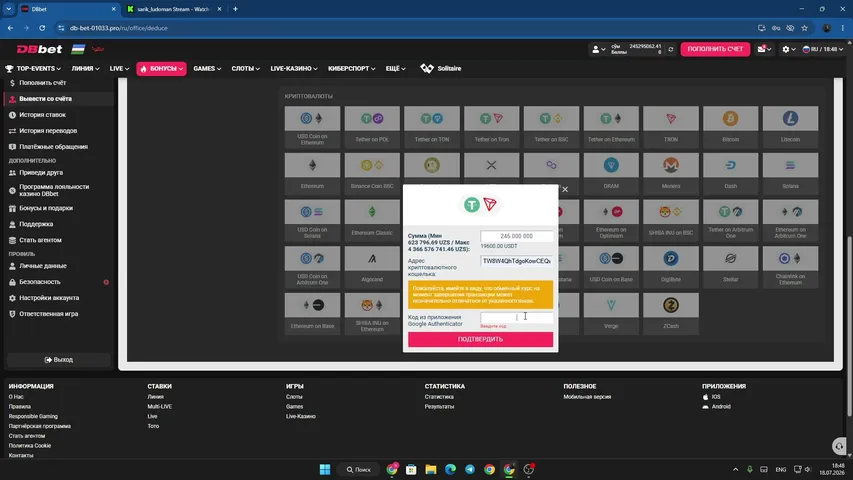Expand the КИБЕРСПОРТ menu

click(x=351, y=69)
